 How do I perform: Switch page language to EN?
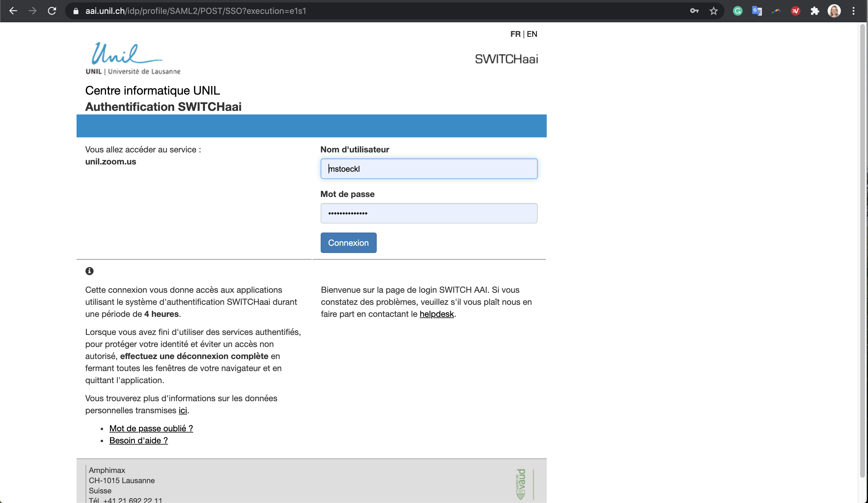532,34
